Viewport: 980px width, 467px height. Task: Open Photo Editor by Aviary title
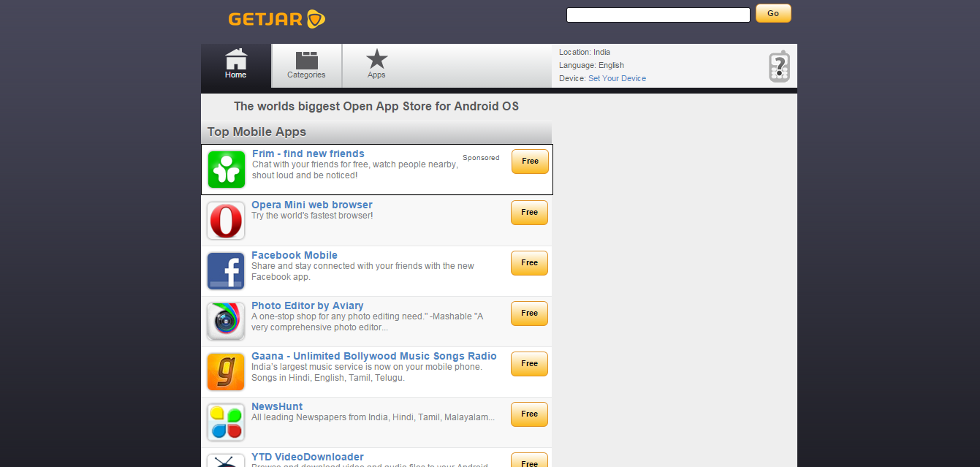click(308, 305)
